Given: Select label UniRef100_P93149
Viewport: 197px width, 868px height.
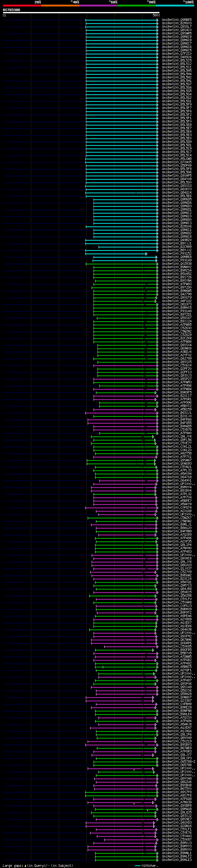Looking at the screenshot, I should coord(176,260).
